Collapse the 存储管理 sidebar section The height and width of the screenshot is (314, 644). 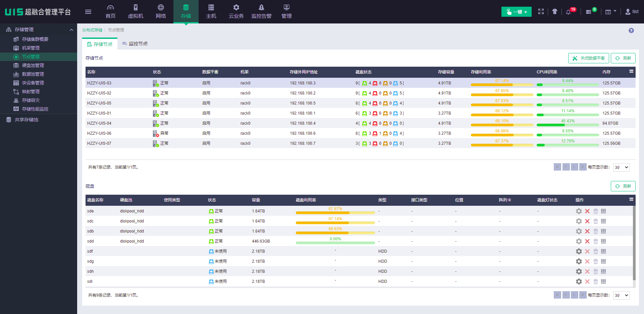click(x=71, y=30)
